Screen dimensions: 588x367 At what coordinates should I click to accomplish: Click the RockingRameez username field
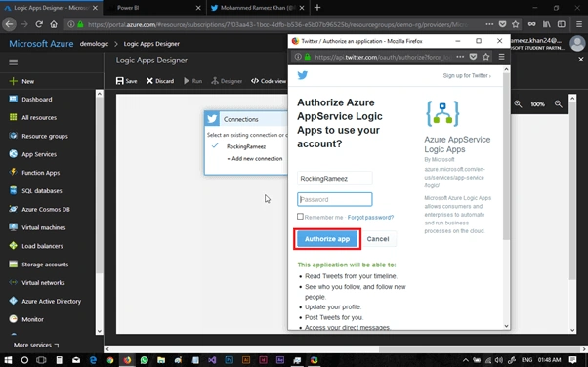334,178
